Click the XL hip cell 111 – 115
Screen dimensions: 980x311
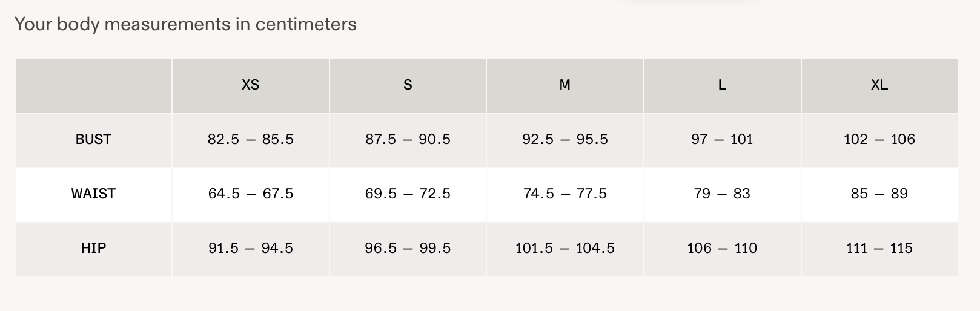pyautogui.click(x=879, y=249)
